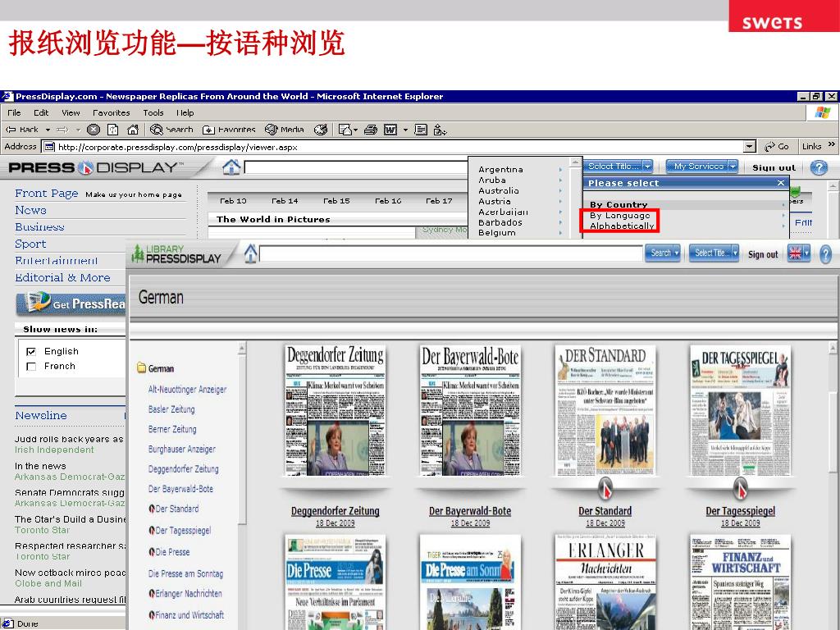
Task: Open the Favorites menu
Action: coord(112,112)
